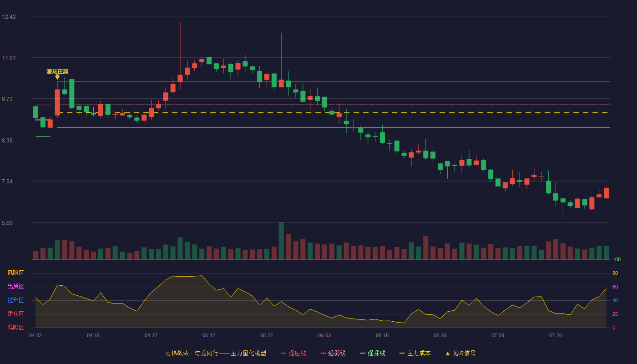Click the 07-08 date label
The height and width of the screenshot is (364, 637).
pos(498,335)
